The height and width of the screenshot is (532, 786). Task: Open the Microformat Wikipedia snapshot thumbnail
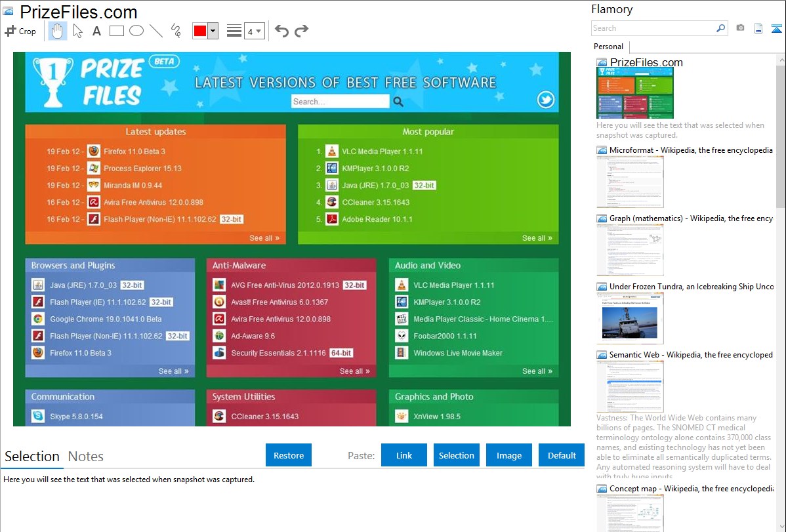tap(630, 182)
